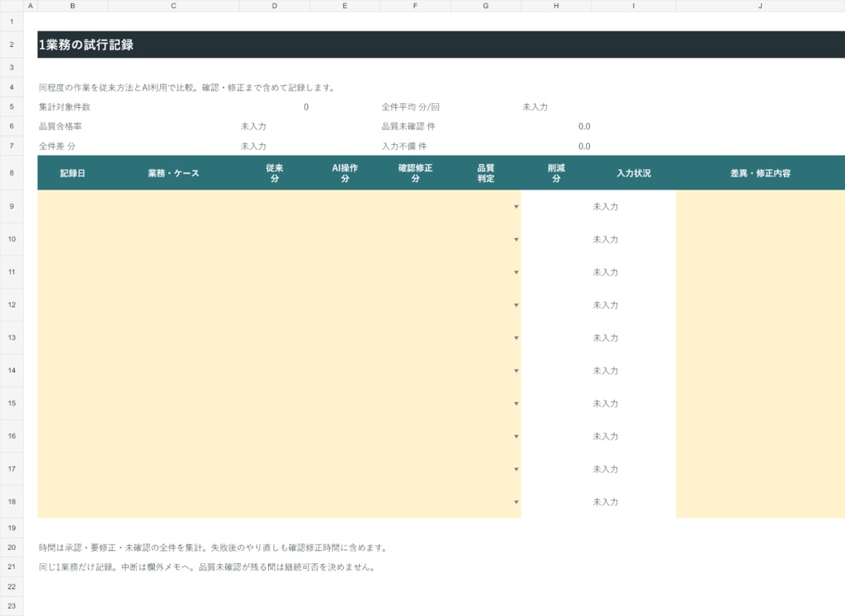
Task: Open the 品質判定 dropdown in row 12
Action: tap(516, 305)
